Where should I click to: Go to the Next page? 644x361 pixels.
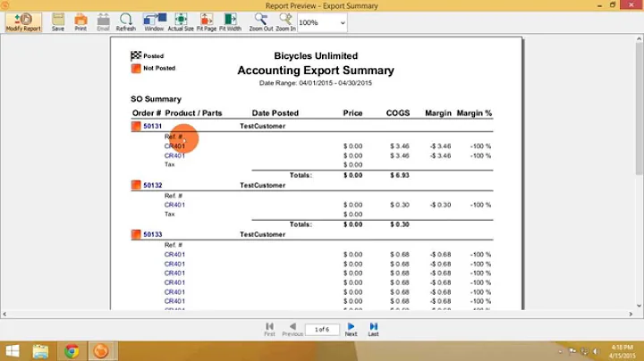tap(351, 330)
